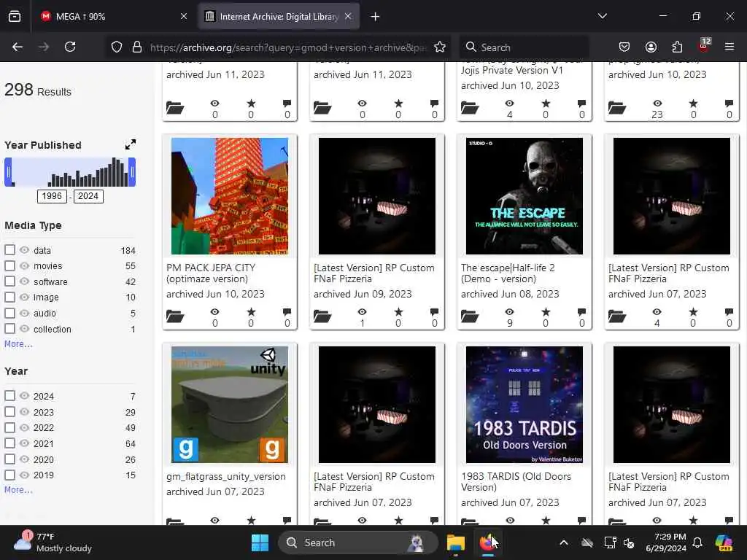Open gm_flatgrass_unity_version item title
The height and width of the screenshot is (560, 747).
(226, 476)
